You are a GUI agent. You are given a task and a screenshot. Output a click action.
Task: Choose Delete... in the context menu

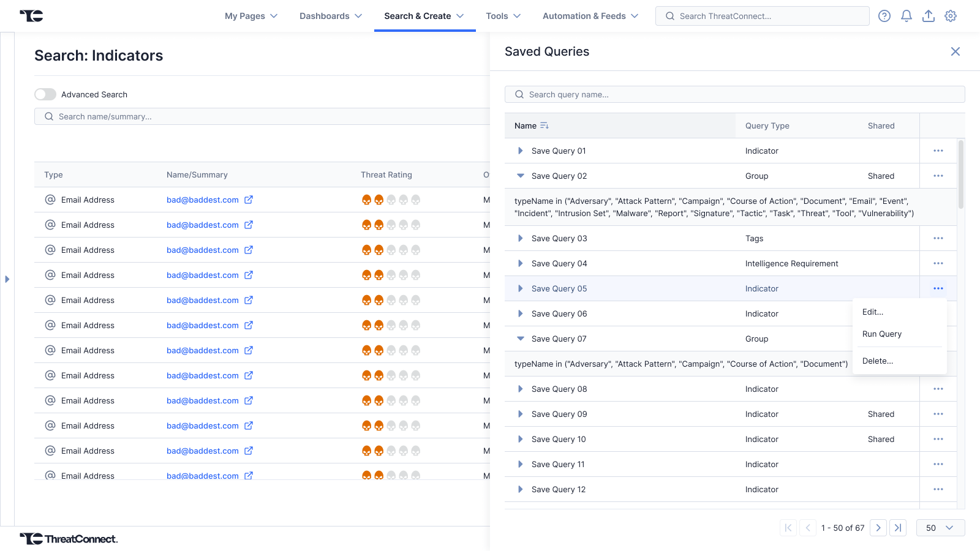[x=877, y=361]
